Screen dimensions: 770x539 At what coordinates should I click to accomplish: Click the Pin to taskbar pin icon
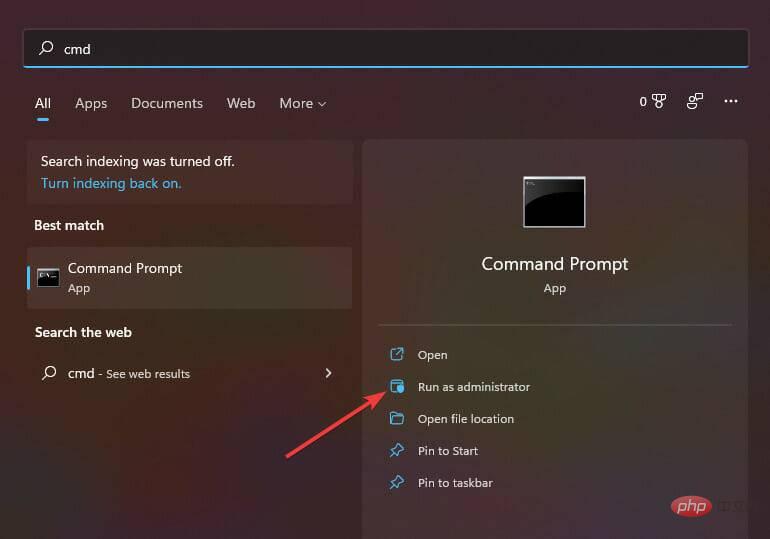(x=397, y=482)
